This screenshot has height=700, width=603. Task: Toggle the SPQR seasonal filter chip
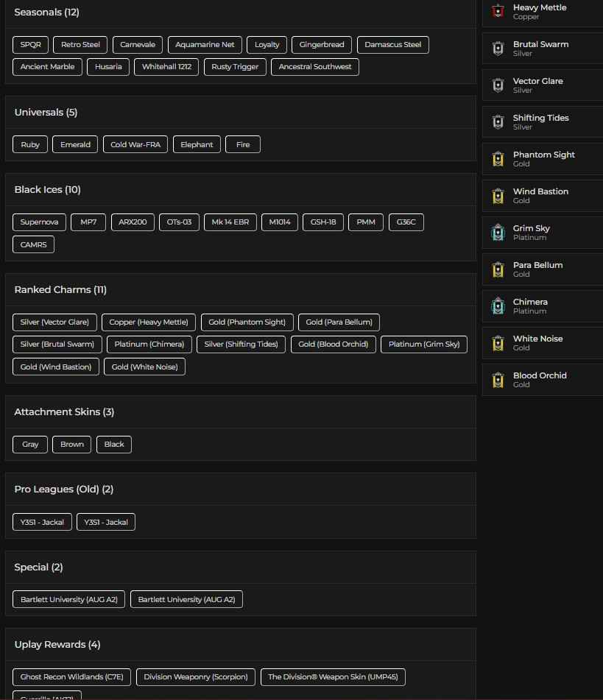point(30,45)
